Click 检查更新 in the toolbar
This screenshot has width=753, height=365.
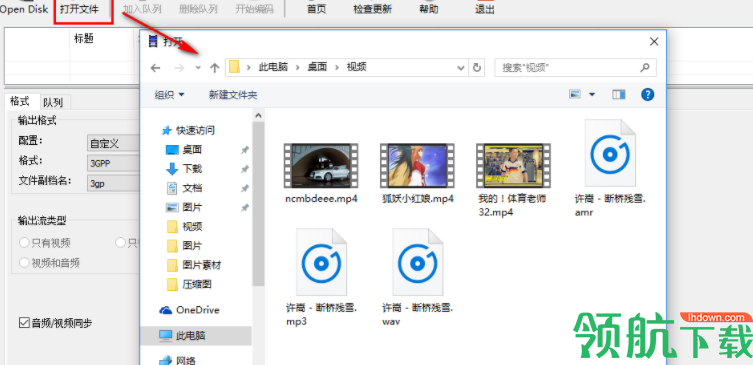pyautogui.click(x=372, y=9)
